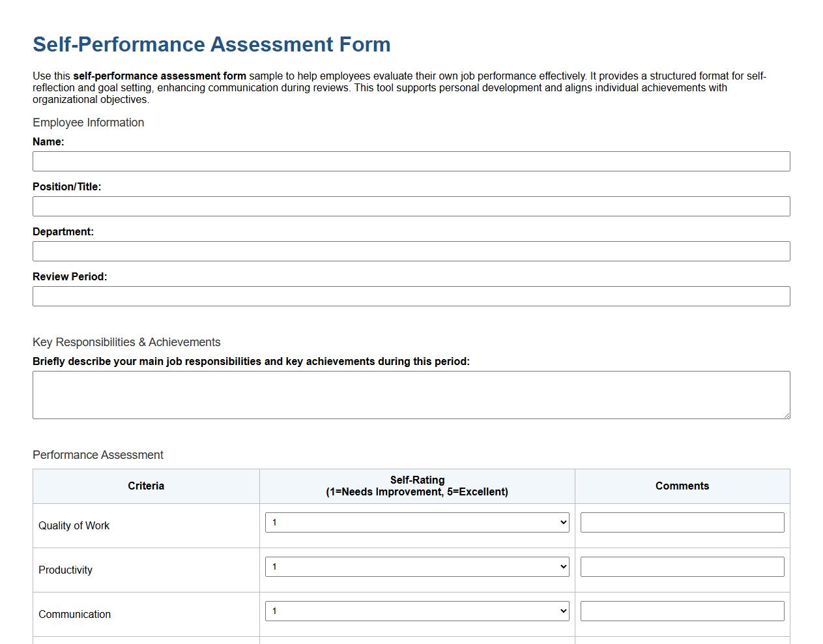
Task: Click the Productivity comments box
Action: 682,566
